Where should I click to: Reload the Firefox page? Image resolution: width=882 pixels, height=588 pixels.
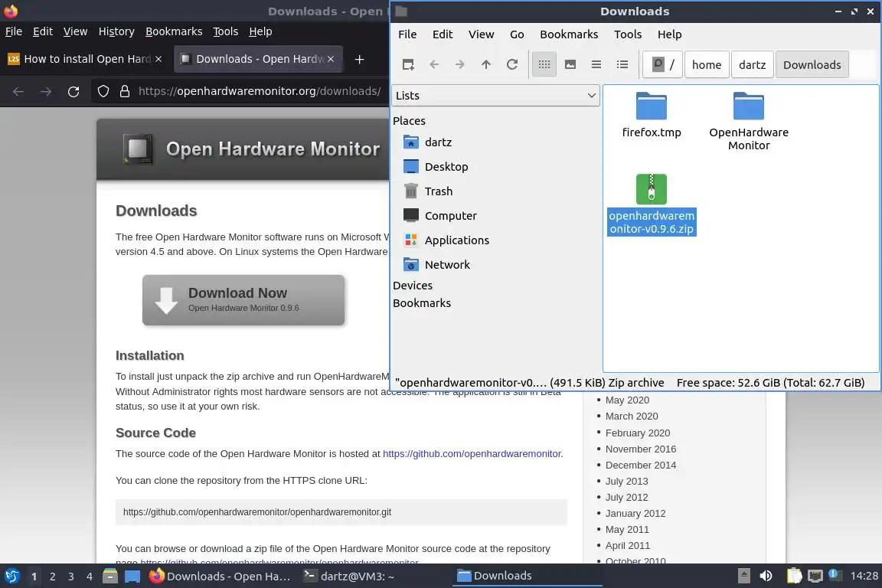coord(73,92)
